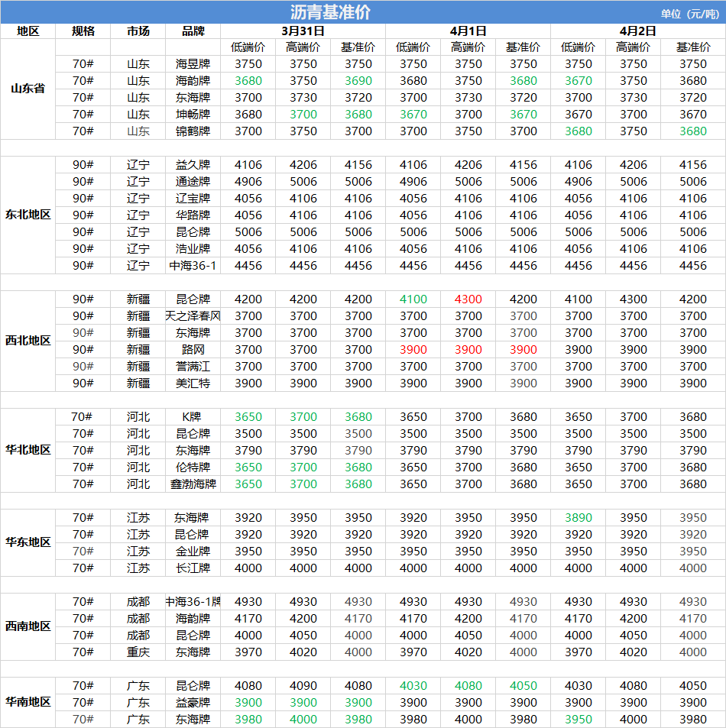Click the 单位（元/吨） unit label
726x728 pixels.
coord(691,13)
